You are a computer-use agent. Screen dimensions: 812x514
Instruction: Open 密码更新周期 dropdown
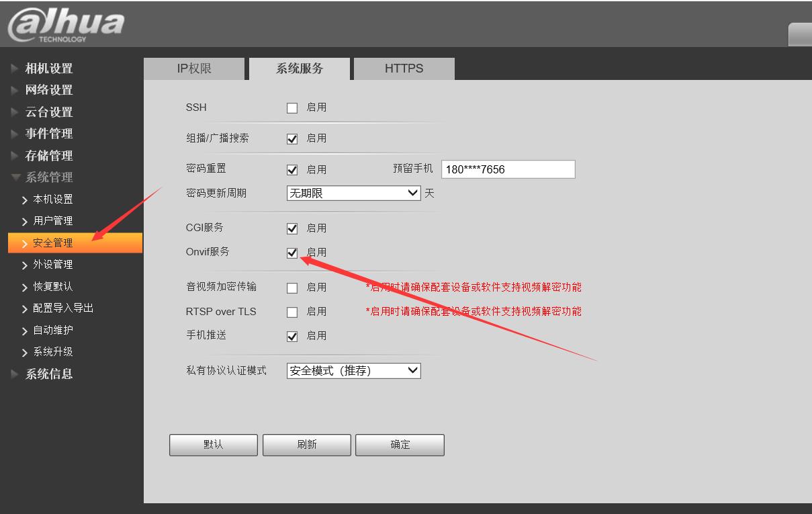click(x=353, y=193)
